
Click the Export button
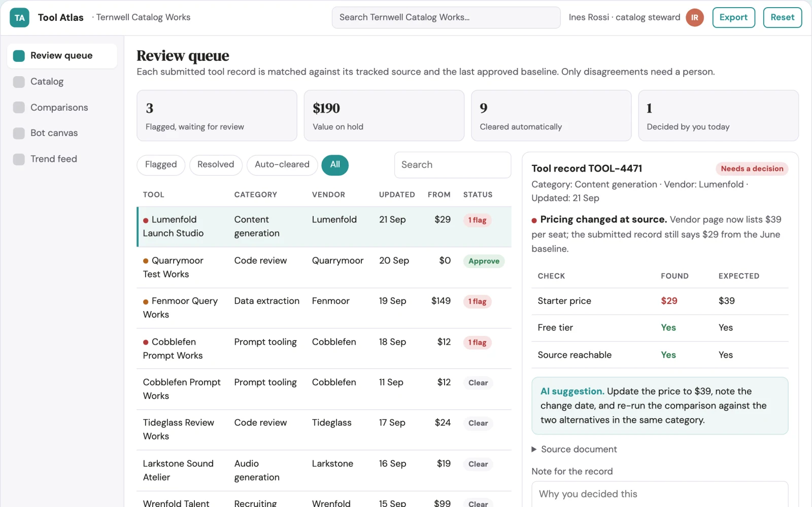(733, 18)
